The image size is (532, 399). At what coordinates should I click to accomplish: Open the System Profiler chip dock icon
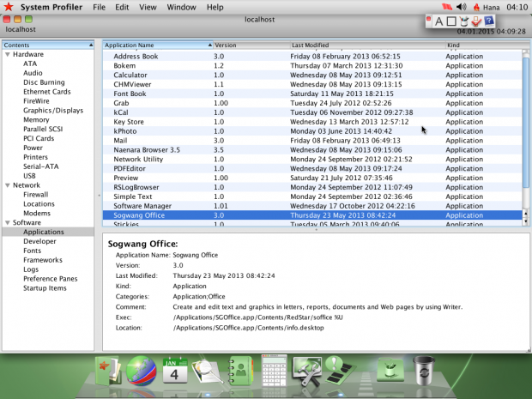point(339,371)
